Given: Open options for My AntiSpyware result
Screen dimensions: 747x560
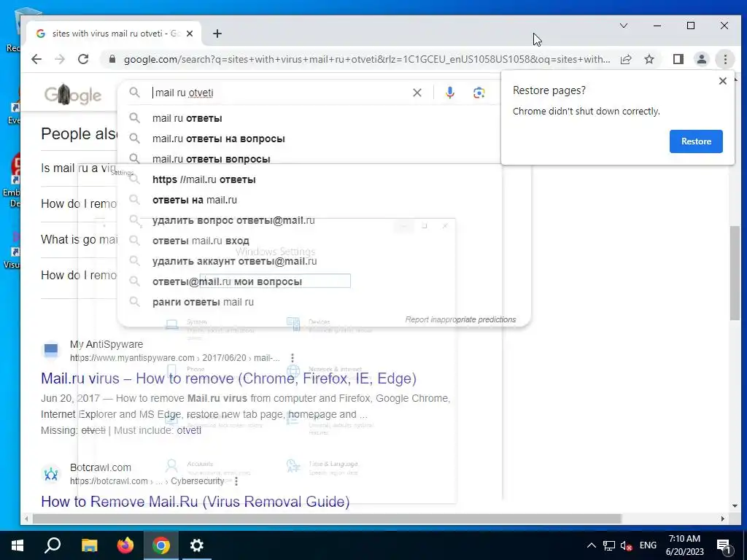Looking at the screenshot, I should coord(292,357).
